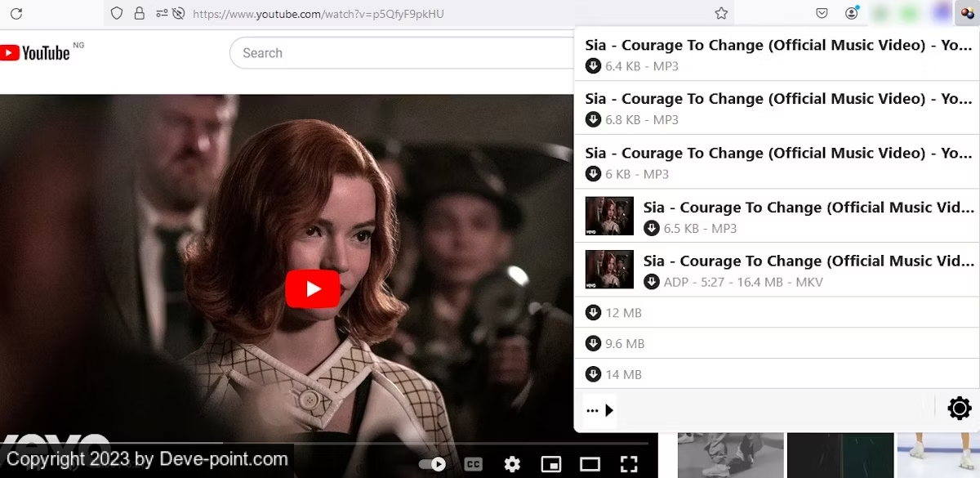
Task: Click the padlock site security icon
Action: click(x=139, y=13)
